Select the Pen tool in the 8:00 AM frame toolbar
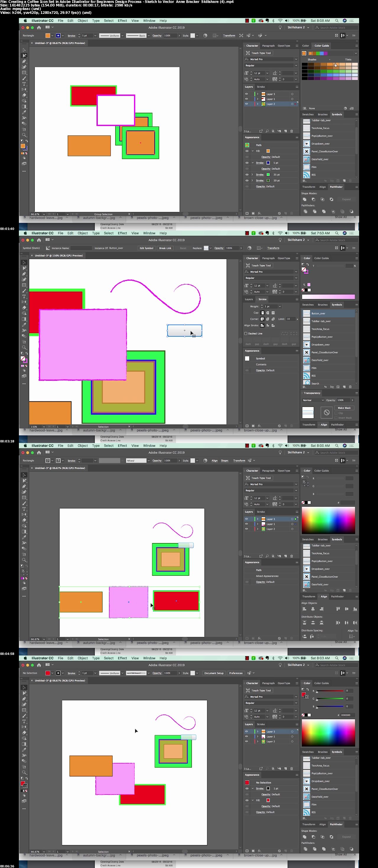Viewport: 378px width, 868px height. (x=24, y=486)
